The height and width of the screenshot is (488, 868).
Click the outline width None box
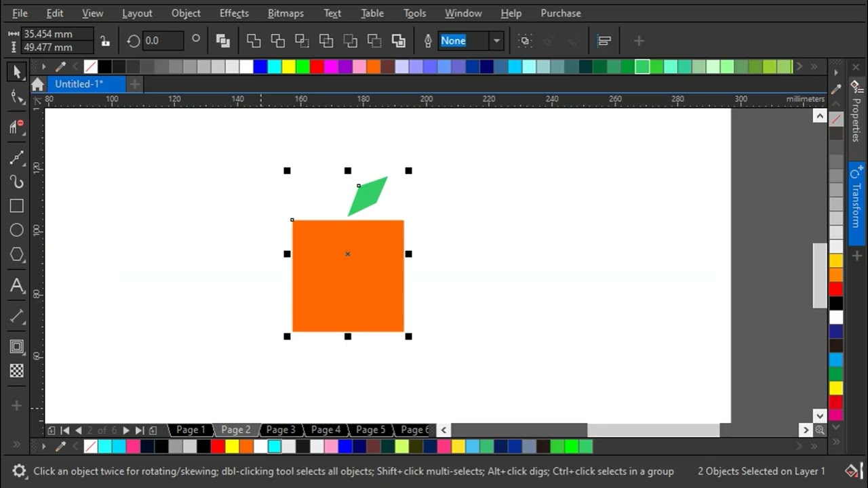pos(464,41)
